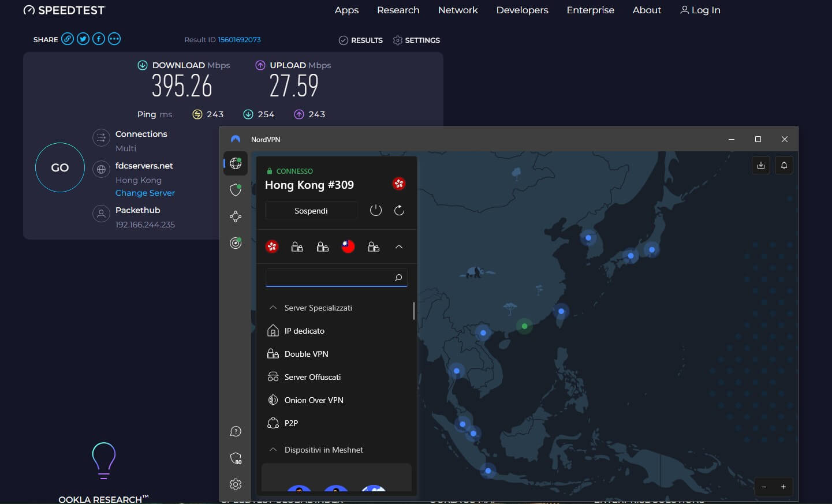Click the Vietnam map marker
Screen dimensions: 832x504
483,333
